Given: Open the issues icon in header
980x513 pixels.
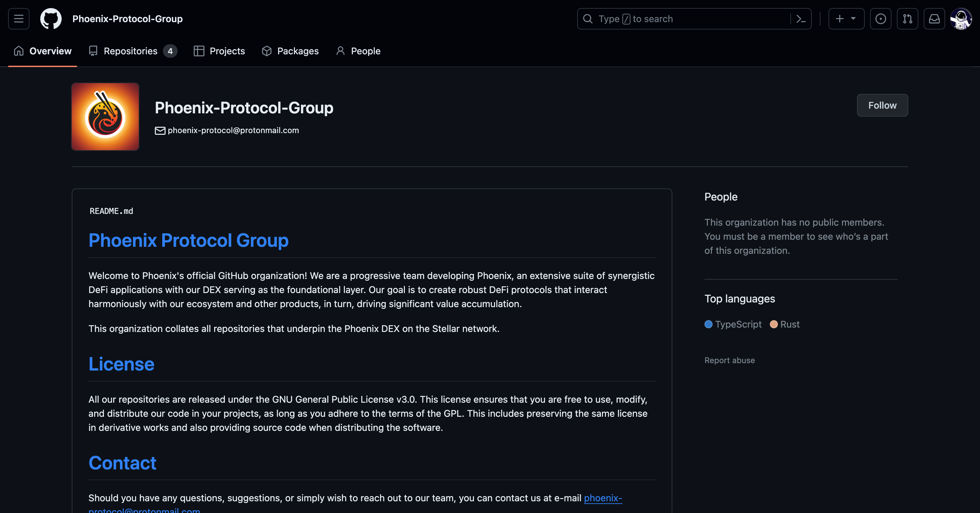Looking at the screenshot, I should click(880, 19).
